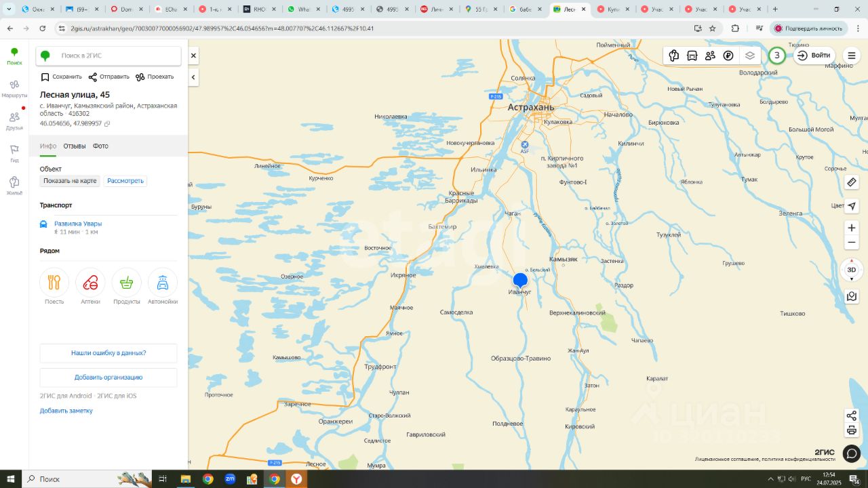Find nearby car washes (Автомойки)
The width and height of the screenshot is (868, 488).
pos(163,286)
